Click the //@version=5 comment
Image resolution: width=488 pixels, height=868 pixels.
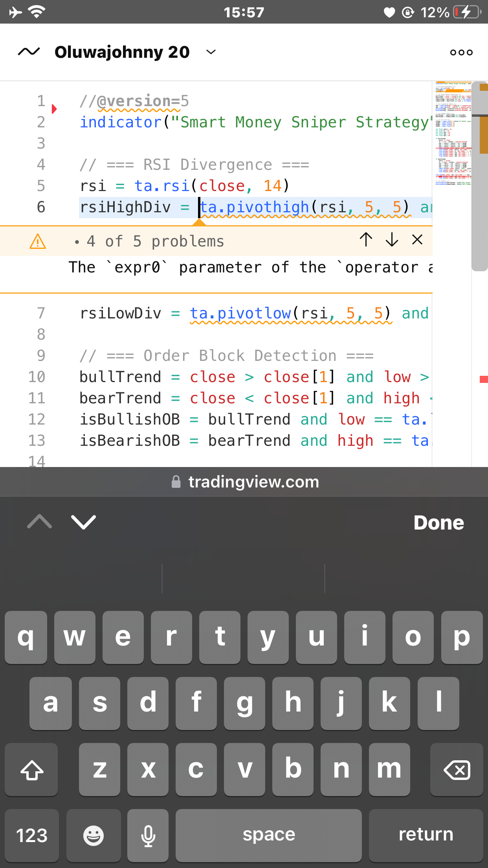(x=134, y=101)
